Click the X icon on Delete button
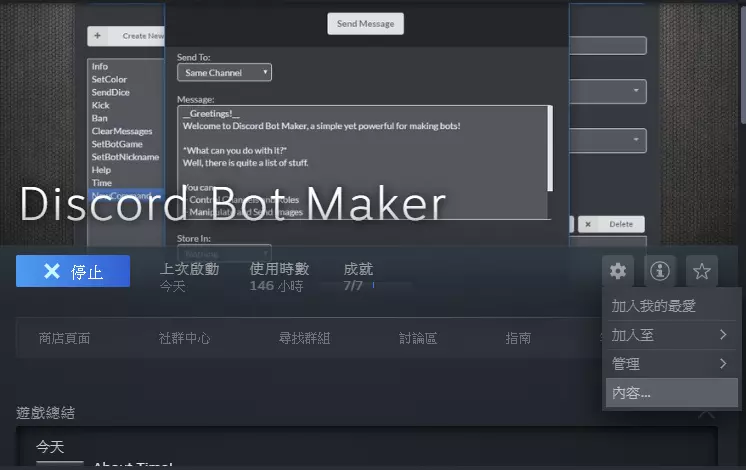746x470 pixels. click(588, 224)
